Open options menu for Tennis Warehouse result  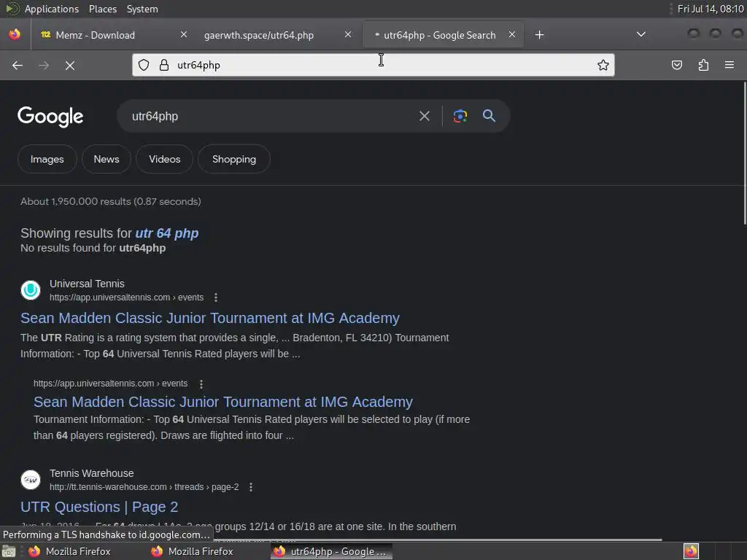pyautogui.click(x=251, y=487)
